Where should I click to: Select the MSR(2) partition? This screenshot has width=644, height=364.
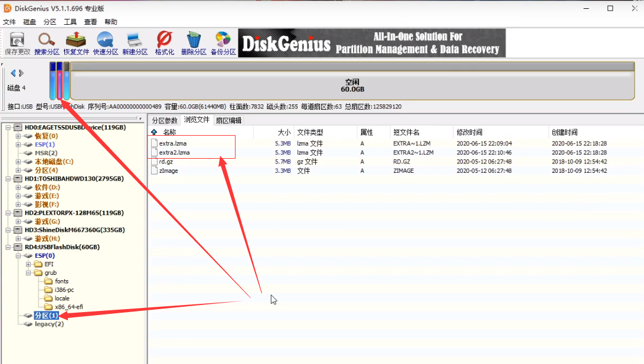click(x=46, y=153)
